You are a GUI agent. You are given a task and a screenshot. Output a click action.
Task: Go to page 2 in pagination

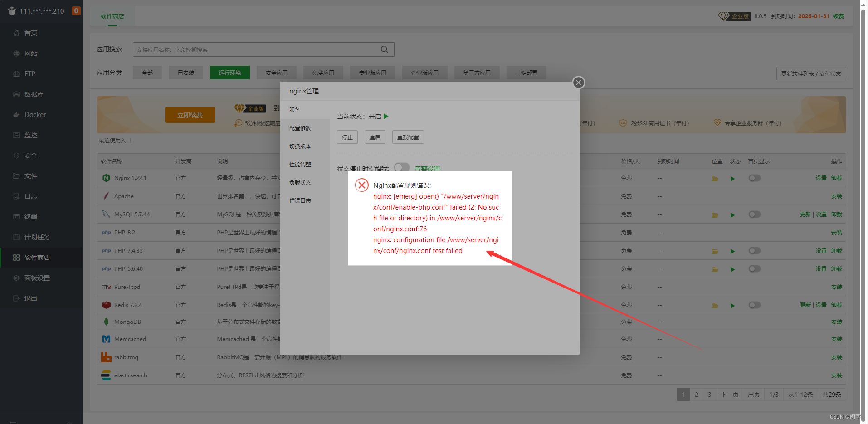[x=697, y=395]
